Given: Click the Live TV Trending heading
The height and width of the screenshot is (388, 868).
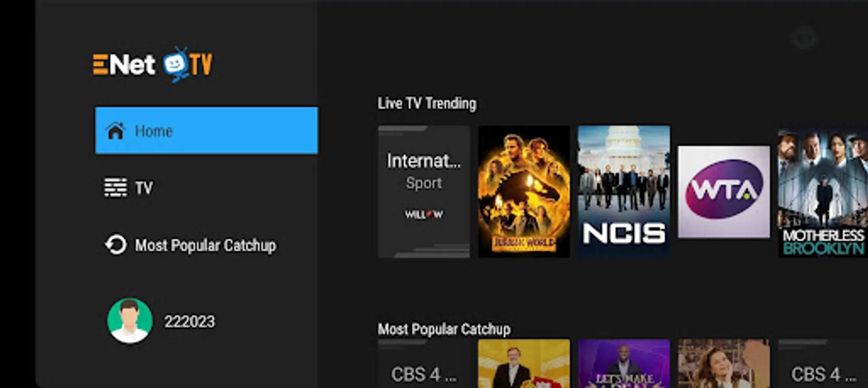Looking at the screenshot, I should pos(427,103).
